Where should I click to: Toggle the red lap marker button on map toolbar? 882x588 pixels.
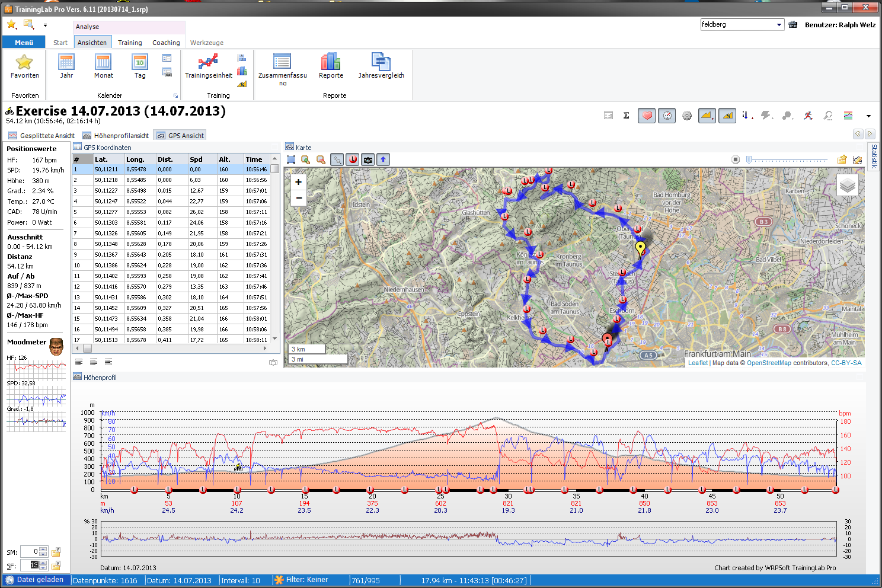(353, 159)
